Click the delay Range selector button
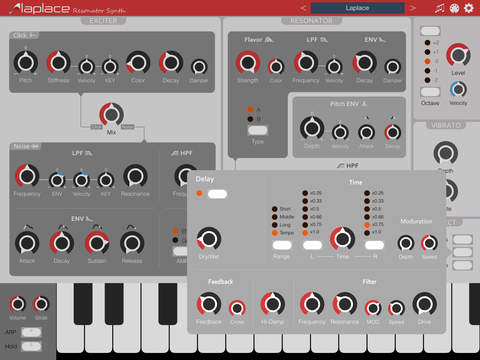Image resolution: width=480 pixels, height=360 pixels. pos(282,245)
